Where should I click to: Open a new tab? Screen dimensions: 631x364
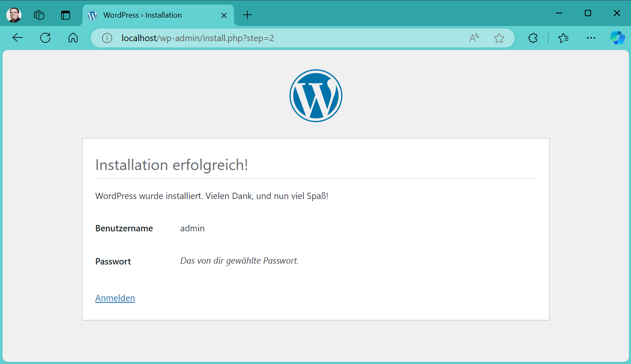click(x=247, y=15)
